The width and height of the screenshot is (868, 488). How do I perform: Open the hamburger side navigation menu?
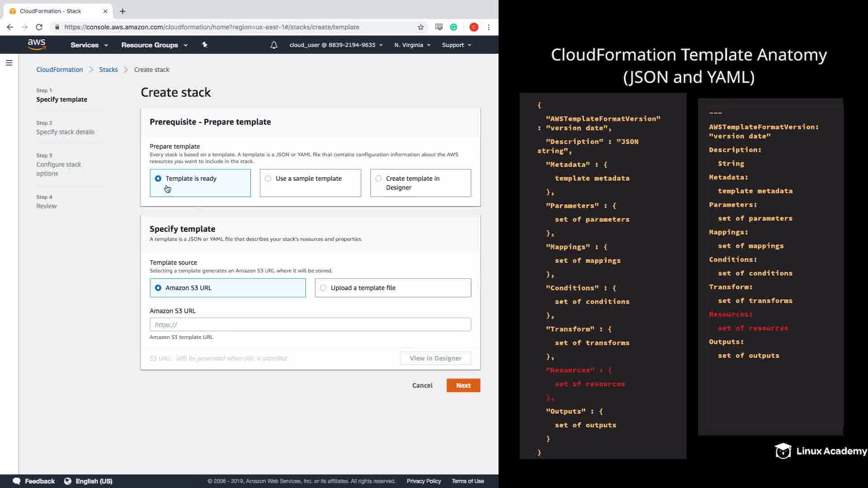[x=9, y=63]
